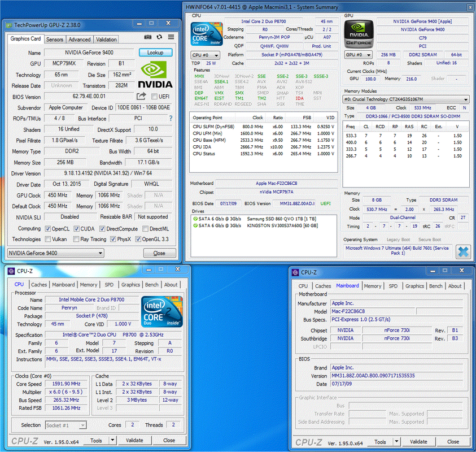Click the NVIDIA logo in GPU-Z
Image resolution: width=476 pixels, height=452 pixels.
point(155,75)
